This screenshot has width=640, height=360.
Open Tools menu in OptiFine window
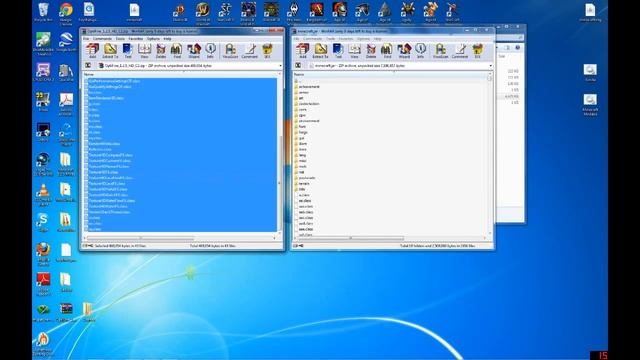pos(120,39)
